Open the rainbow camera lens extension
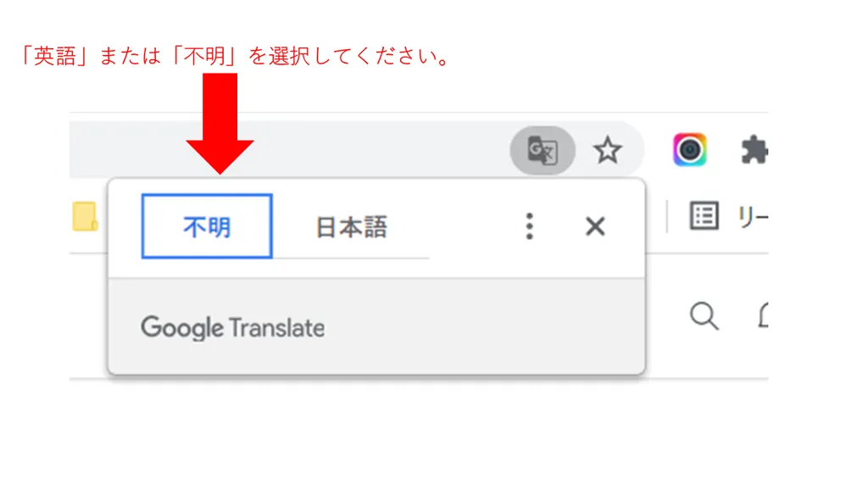Image resolution: width=868 pixels, height=488 pixels. pyautogui.click(x=690, y=150)
